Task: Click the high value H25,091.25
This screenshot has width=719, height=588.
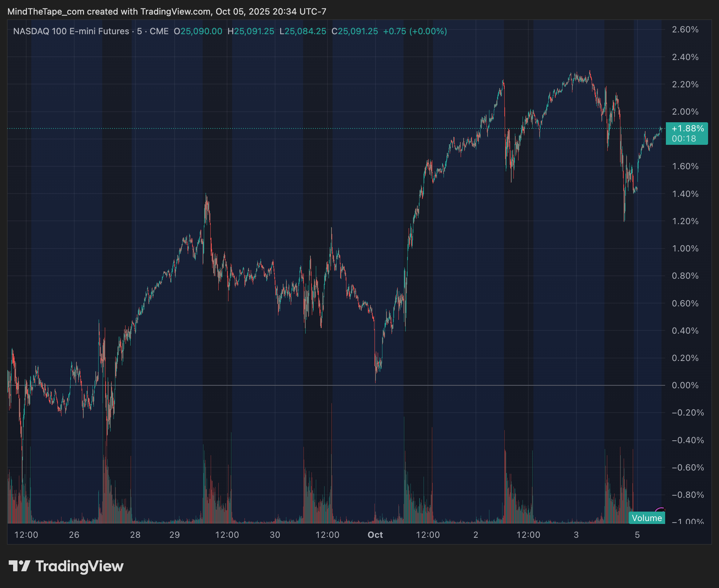Action: 251,31
